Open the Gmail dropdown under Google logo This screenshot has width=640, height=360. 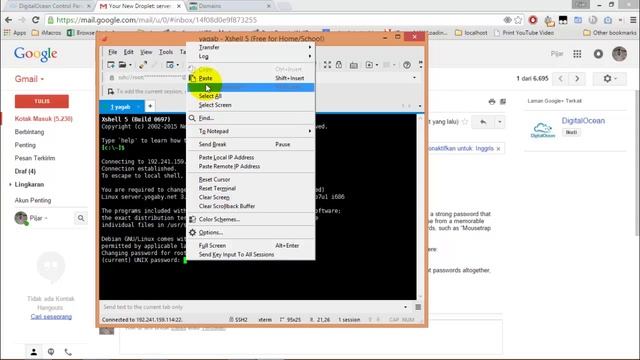[x=29, y=79]
